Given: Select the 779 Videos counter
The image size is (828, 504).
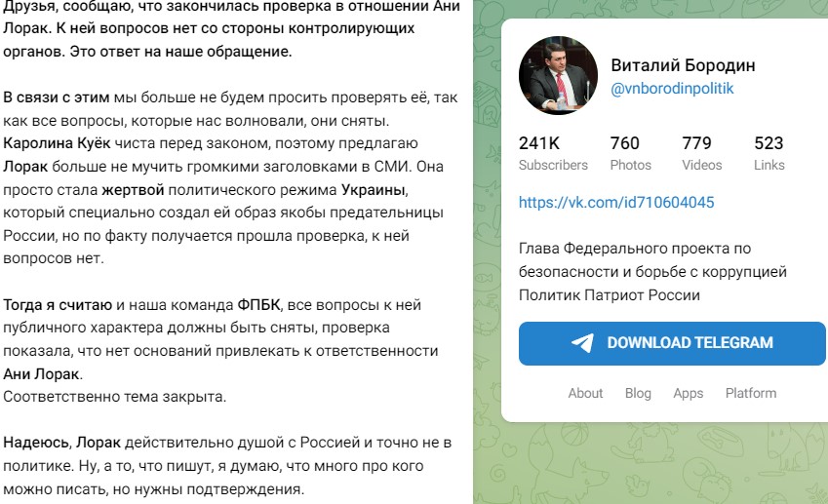Looking at the screenshot, I should click(x=702, y=153).
